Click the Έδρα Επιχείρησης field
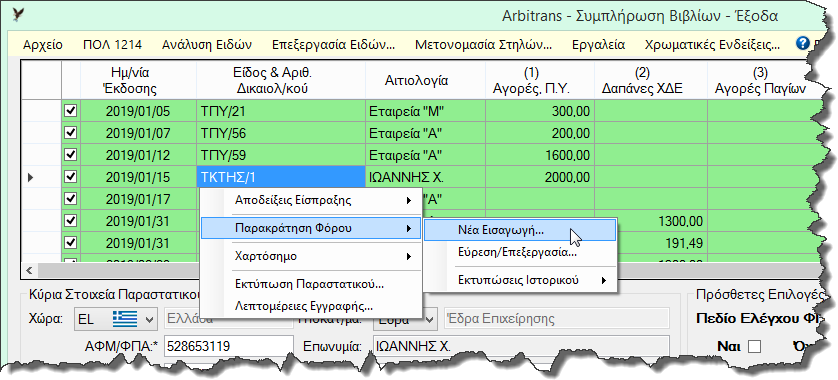This screenshot has height=380, width=838. click(x=556, y=319)
